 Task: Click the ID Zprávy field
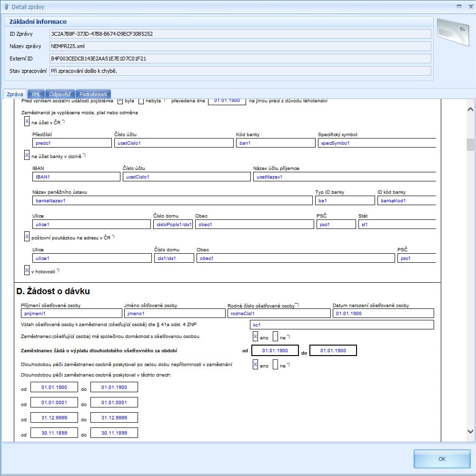coord(240,34)
